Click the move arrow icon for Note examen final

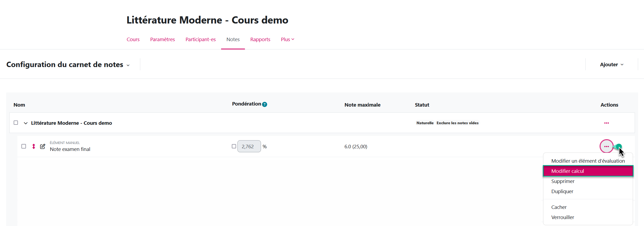tap(34, 146)
